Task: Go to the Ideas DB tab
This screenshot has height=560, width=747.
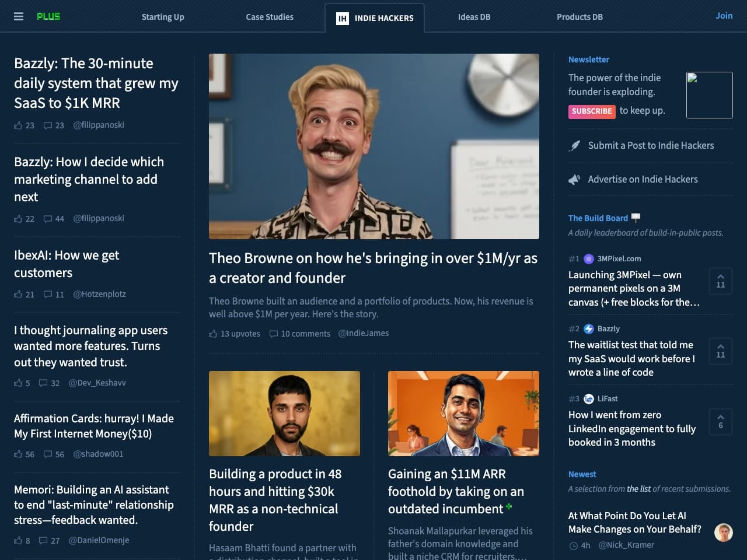Action: [x=474, y=17]
